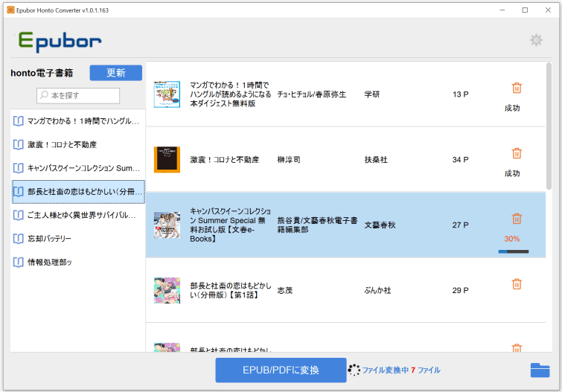
Task: Click the honto電子書籍 heading
Action: pos(42,73)
